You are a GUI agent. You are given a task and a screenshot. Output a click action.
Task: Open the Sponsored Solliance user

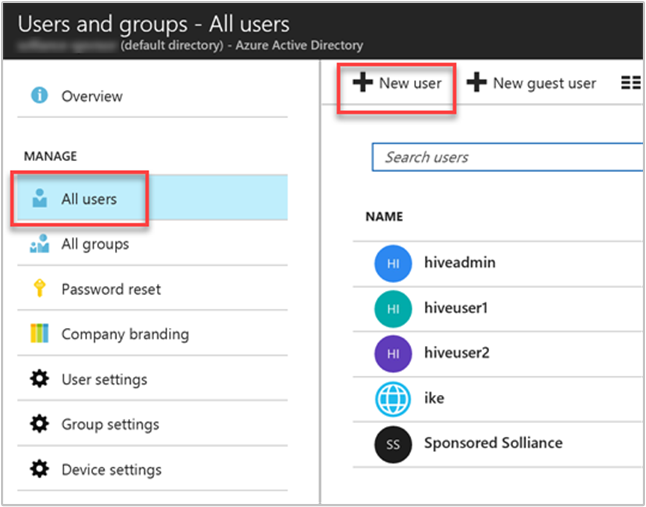[492, 442]
